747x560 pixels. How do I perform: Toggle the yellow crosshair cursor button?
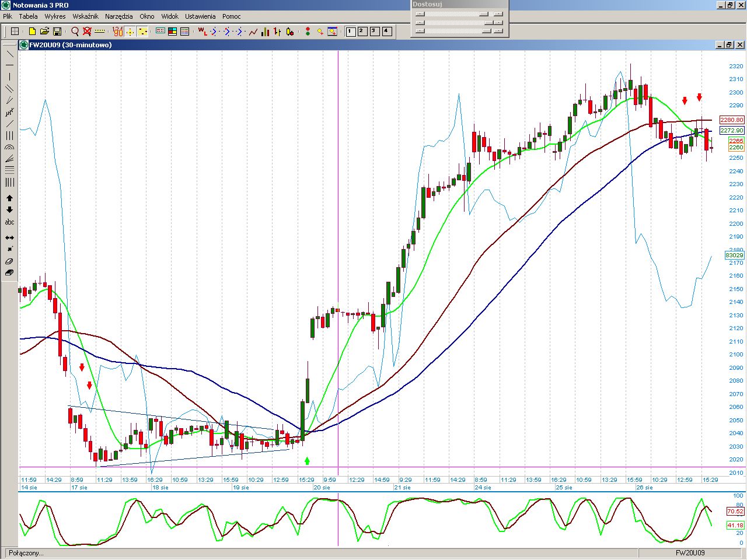(x=130, y=32)
